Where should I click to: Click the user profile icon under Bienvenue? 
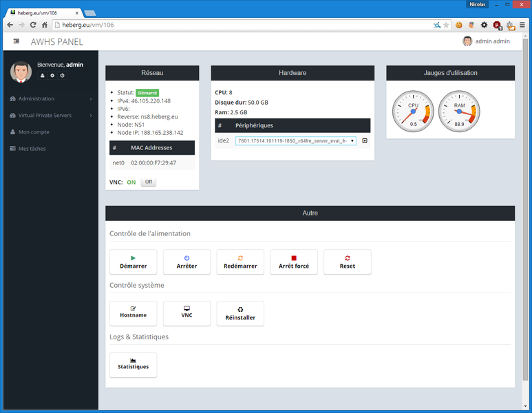[x=42, y=75]
